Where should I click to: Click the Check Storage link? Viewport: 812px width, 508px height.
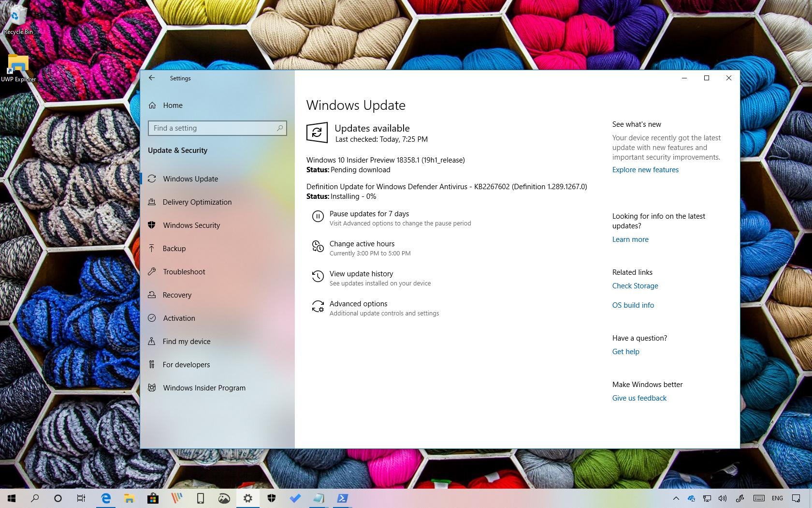coord(635,285)
